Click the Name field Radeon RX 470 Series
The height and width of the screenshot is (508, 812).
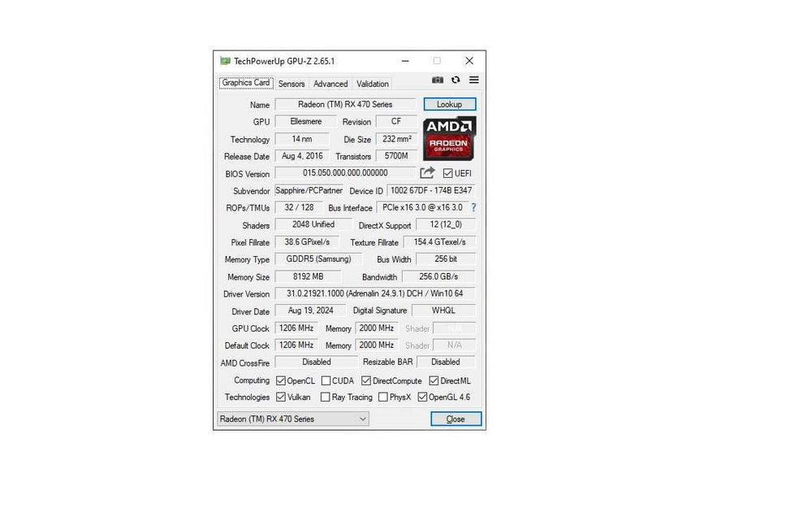[x=345, y=104]
